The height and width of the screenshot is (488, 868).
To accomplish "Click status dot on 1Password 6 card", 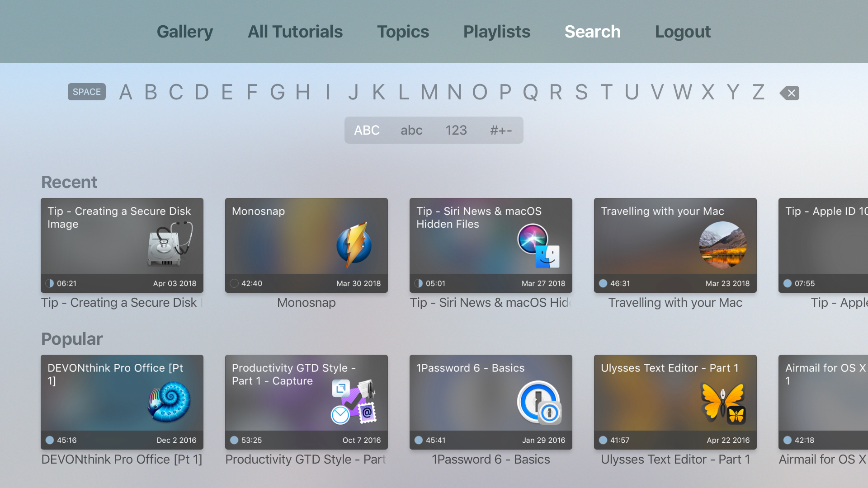I will click(419, 440).
